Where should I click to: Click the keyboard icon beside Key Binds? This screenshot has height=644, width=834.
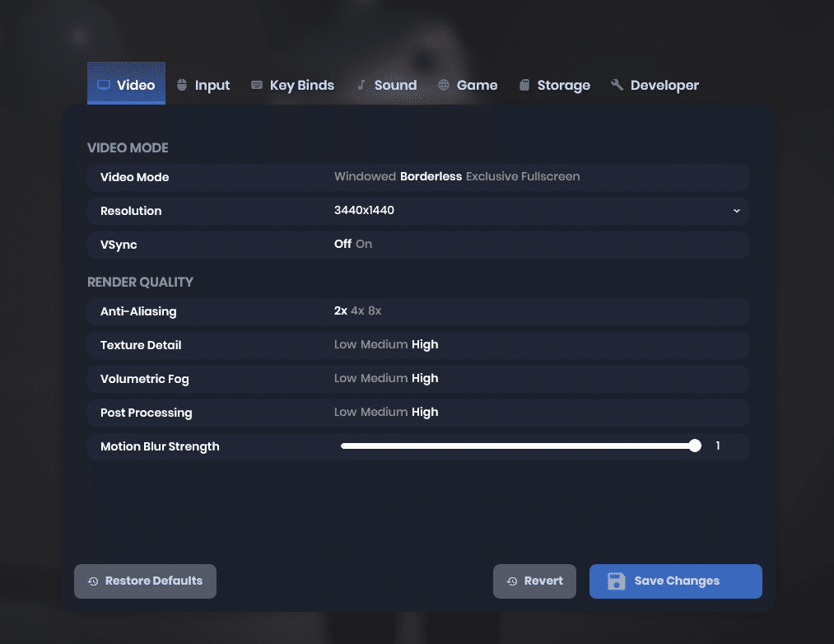[257, 85]
